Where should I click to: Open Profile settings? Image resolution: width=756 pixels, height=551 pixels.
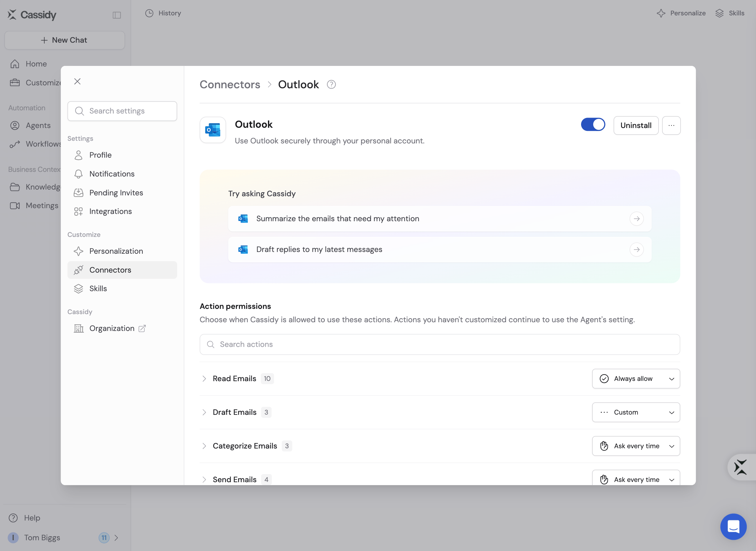point(122,155)
